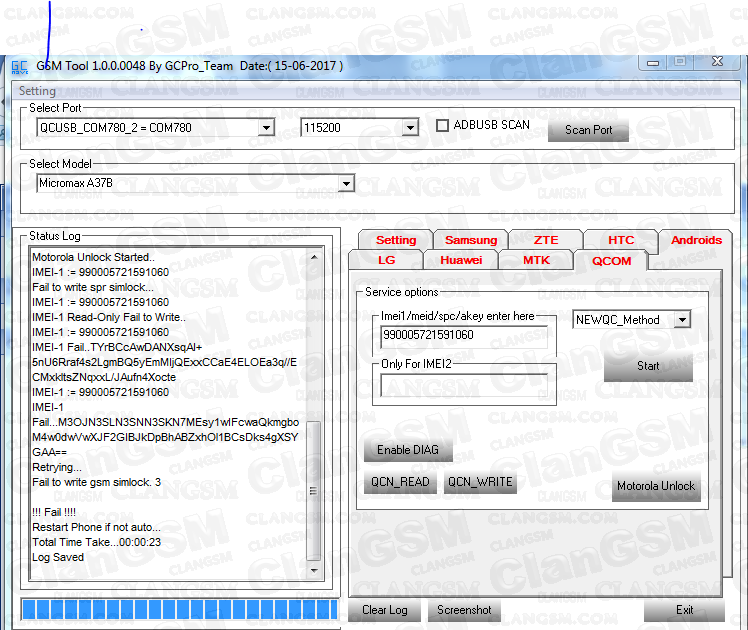Click 'Fail to write gsm simlock. 3' line
Image resolution: width=748 pixels, height=630 pixels.
[x=96, y=482]
